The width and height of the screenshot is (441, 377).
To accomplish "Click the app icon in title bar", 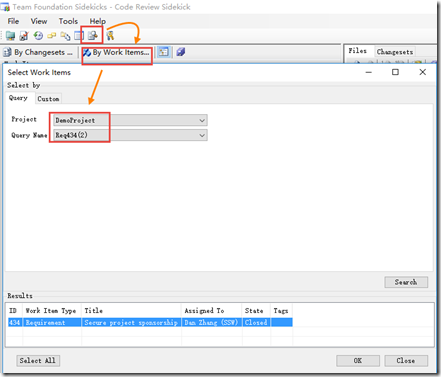I will tap(5, 7).
